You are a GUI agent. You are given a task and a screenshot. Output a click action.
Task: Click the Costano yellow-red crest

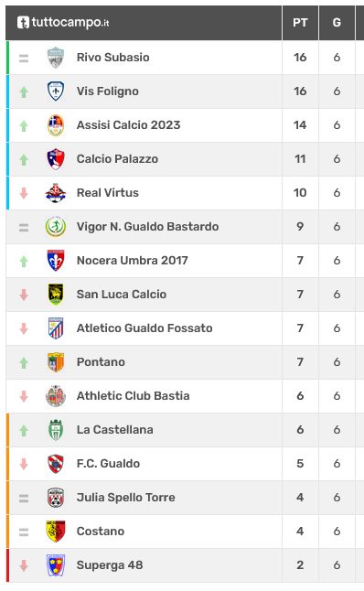pos(56,531)
